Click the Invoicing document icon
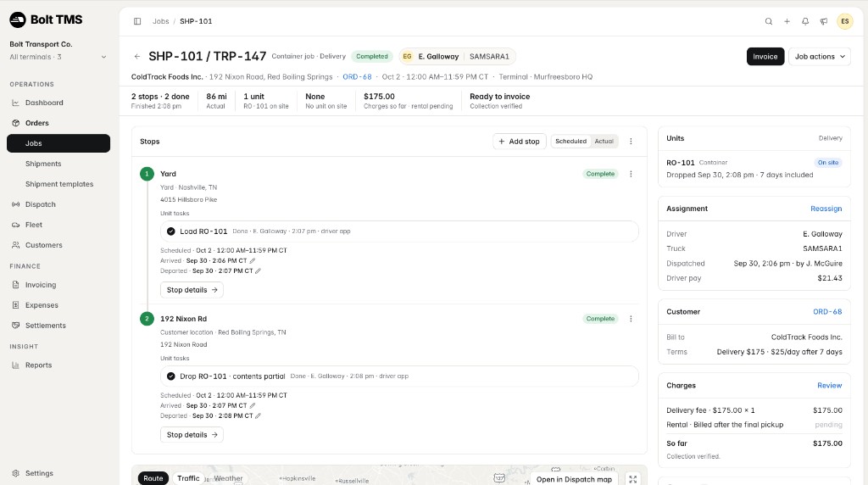868x485 pixels. tap(15, 285)
